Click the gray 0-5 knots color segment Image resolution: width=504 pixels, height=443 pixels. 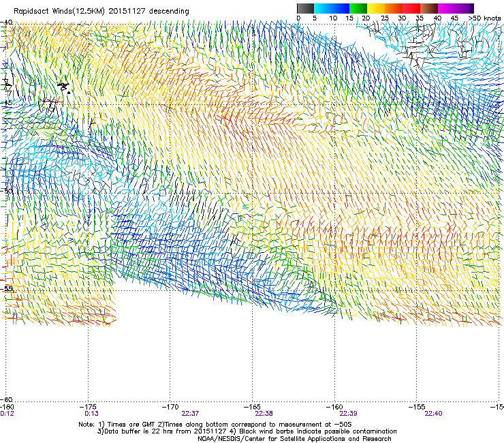(305, 8)
